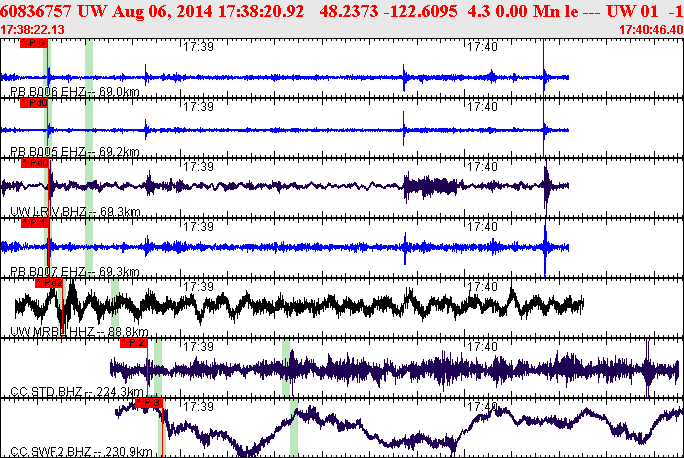684x458 pixels.
Task: Click origin date 'Aug 06, 2014' in header
Action: pyautogui.click(x=163, y=11)
